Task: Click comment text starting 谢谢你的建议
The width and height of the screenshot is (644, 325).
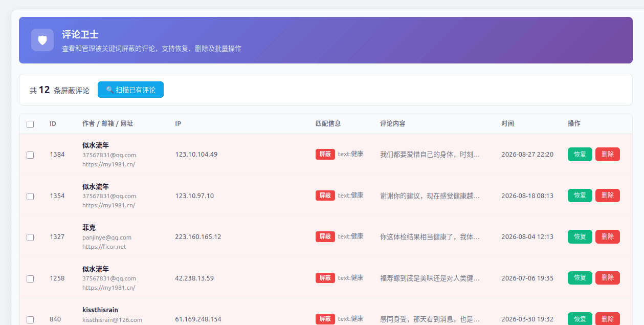Action: coord(430,196)
